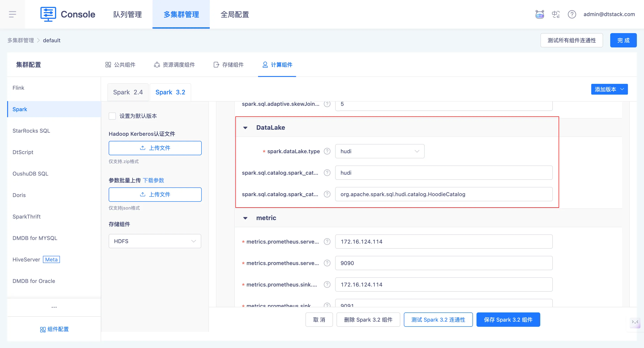Click the 下载参数 link
The image size is (644, 348).
(x=153, y=180)
